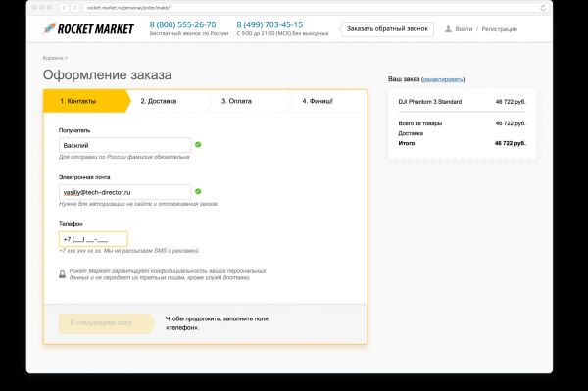The height and width of the screenshot is (391, 588).
Task: Click the Электронная почта input field
Action: tap(125, 192)
